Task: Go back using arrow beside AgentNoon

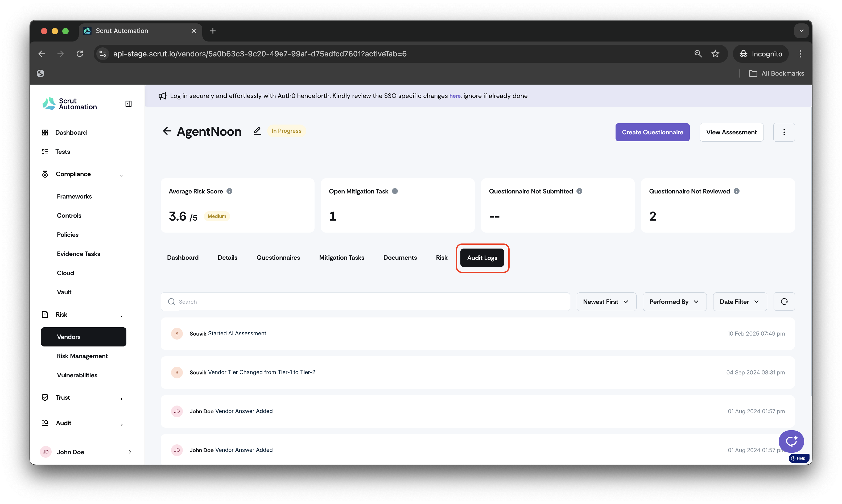Action: pos(167,131)
